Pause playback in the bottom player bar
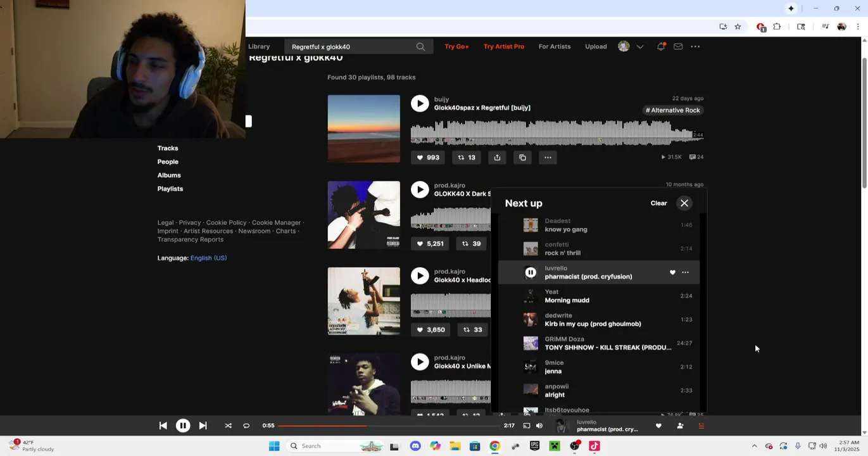 click(x=183, y=426)
